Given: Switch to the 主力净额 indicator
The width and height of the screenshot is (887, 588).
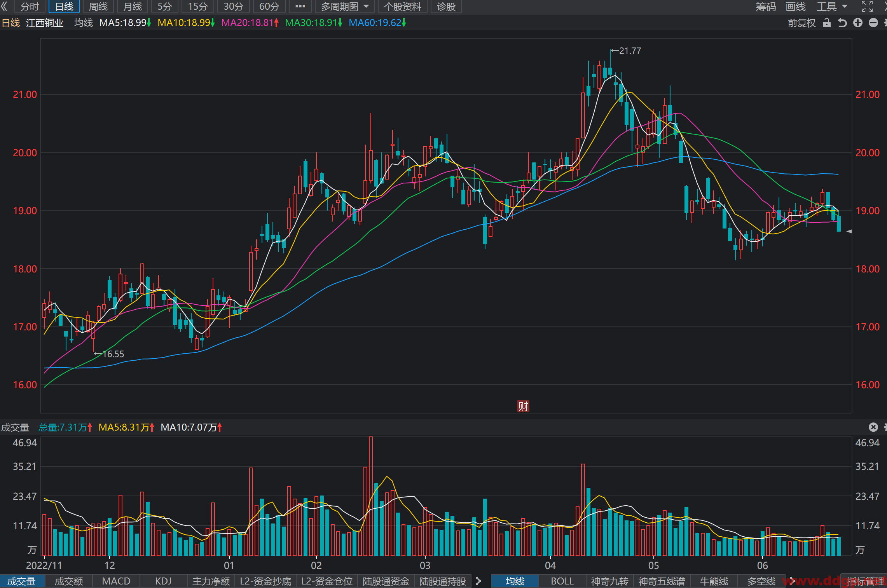Looking at the screenshot, I should point(211,581).
